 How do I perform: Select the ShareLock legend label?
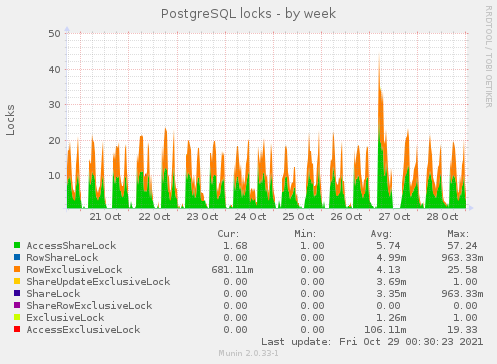[53, 294]
